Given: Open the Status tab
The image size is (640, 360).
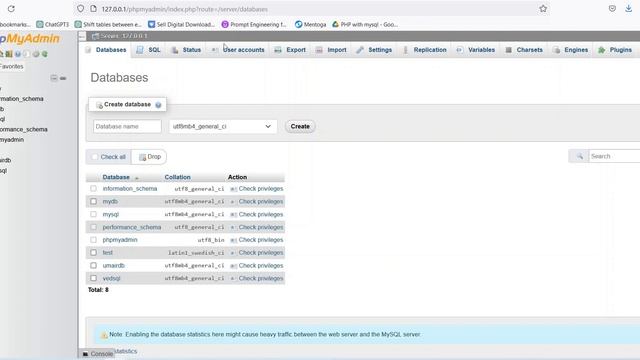Looking at the screenshot, I should [x=187, y=50].
